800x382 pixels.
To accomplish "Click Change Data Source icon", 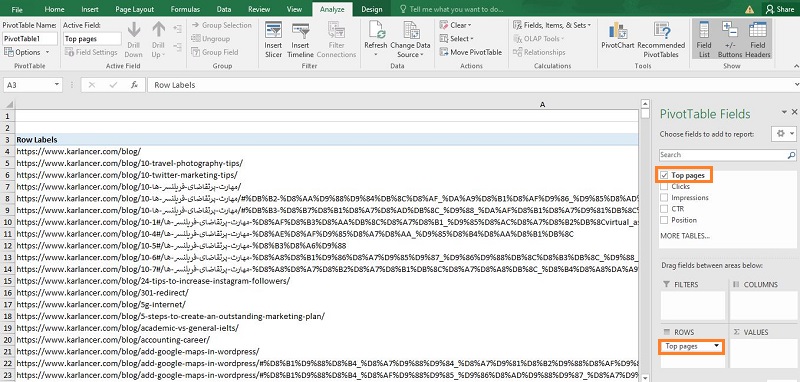I will 411,40.
